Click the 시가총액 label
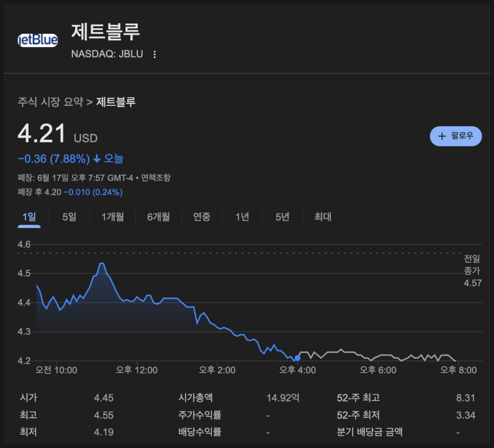The image size is (494, 448). click(195, 398)
